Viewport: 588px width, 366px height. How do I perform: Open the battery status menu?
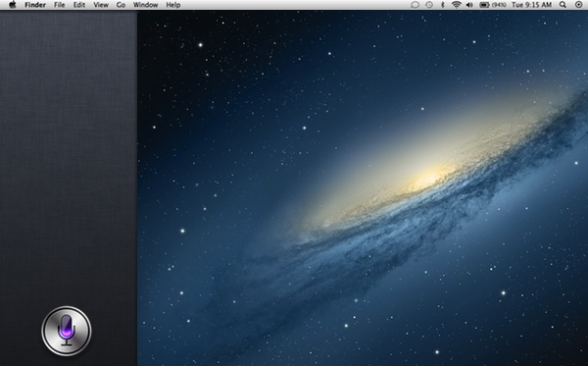(x=493, y=5)
